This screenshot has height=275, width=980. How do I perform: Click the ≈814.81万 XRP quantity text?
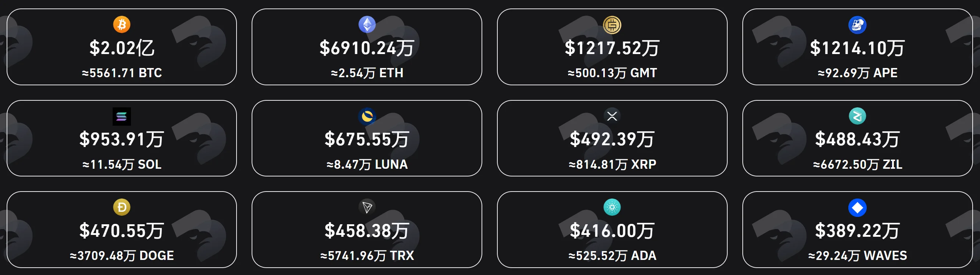click(612, 164)
